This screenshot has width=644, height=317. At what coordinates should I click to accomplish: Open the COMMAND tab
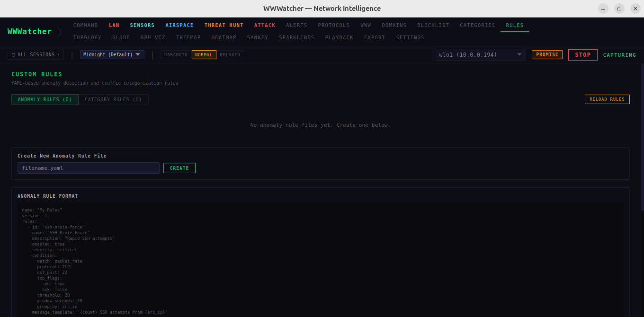click(86, 26)
